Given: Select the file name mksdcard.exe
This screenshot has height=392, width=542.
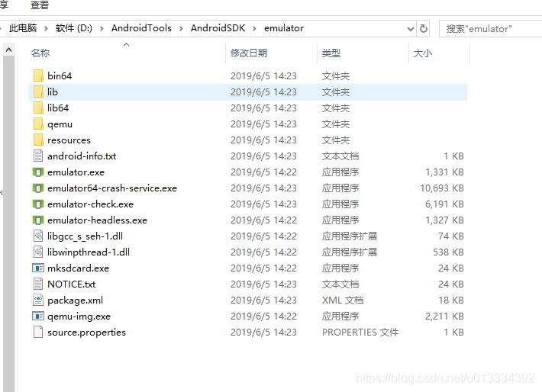Looking at the screenshot, I should [x=78, y=268].
